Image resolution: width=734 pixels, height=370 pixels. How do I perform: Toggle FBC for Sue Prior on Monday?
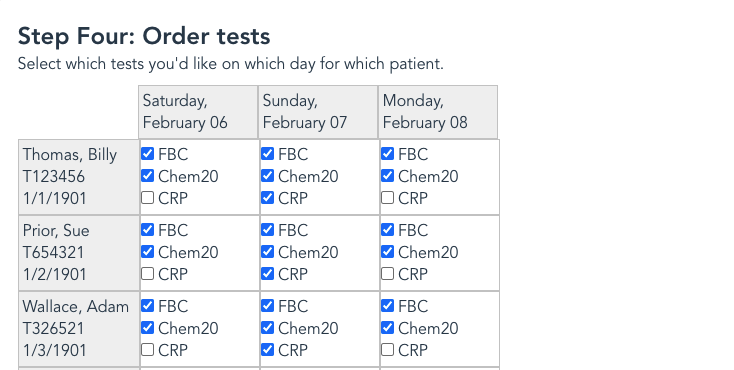(387, 229)
